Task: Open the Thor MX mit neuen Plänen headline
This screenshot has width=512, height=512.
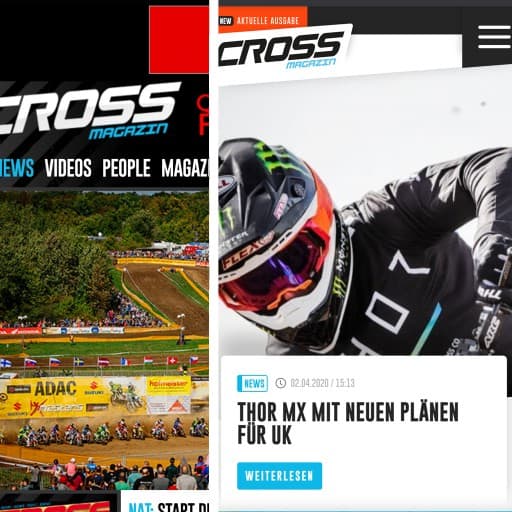Action: point(348,423)
